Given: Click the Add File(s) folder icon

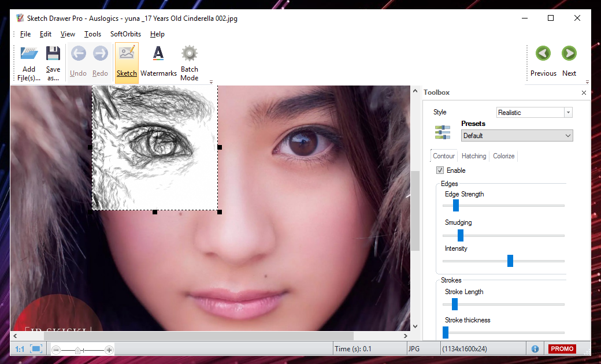Looking at the screenshot, I should [29, 53].
